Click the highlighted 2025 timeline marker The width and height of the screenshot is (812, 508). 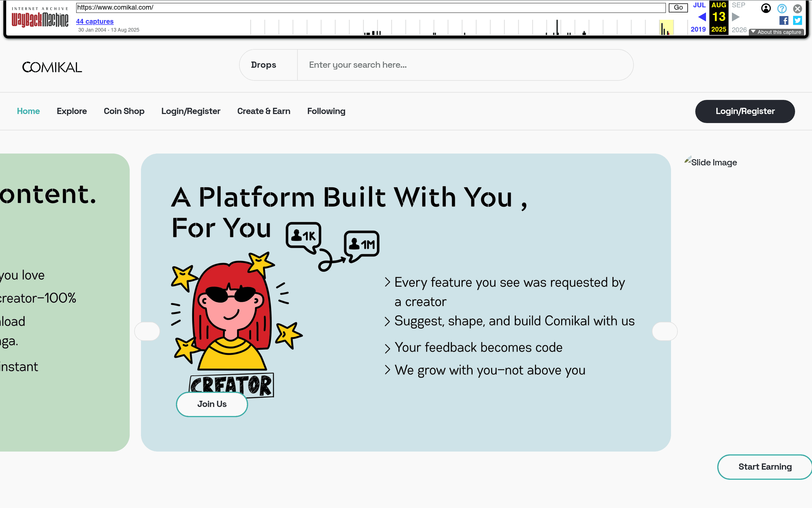point(667,28)
